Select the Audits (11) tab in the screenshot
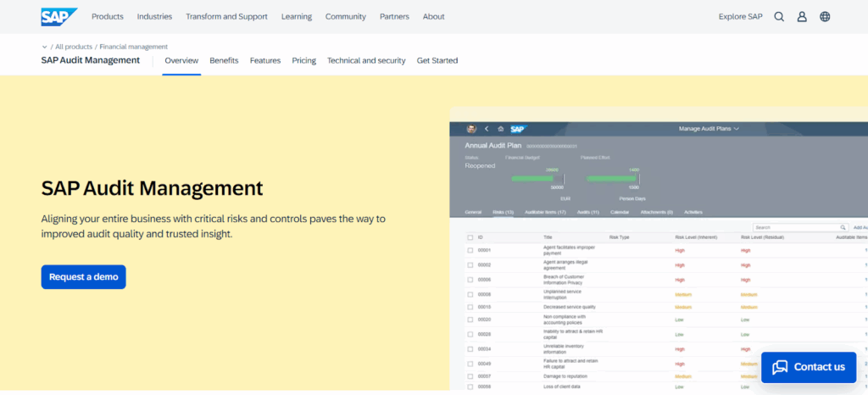 click(x=588, y=212)
